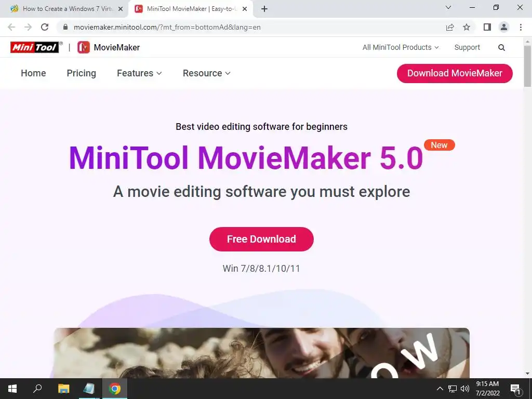Reload the page with refresh icon

click(x=45, y=27)
